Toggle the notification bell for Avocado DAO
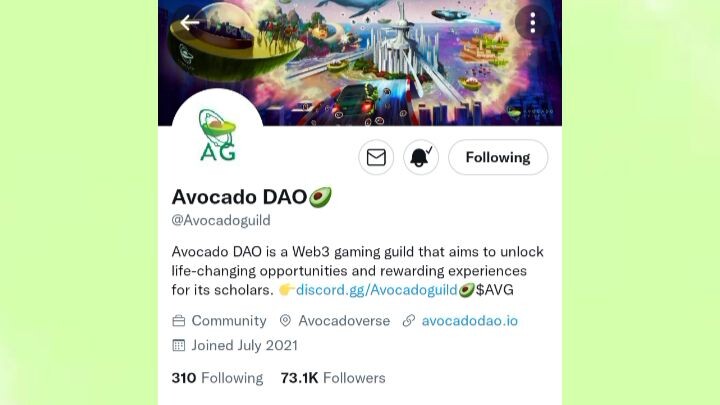 point(421,158)
